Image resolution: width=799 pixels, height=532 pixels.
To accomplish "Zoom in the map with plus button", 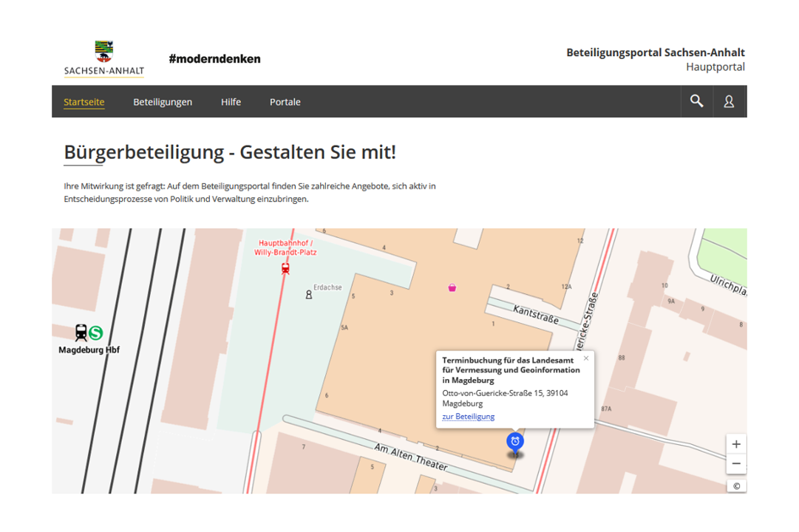I will tap(736, 444).
